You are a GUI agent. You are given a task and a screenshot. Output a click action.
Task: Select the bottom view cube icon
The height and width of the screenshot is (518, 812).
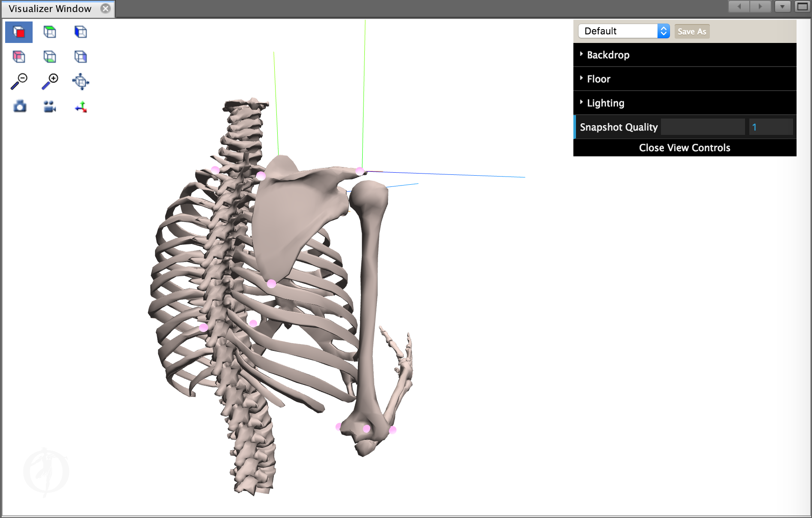coord(50,56)
